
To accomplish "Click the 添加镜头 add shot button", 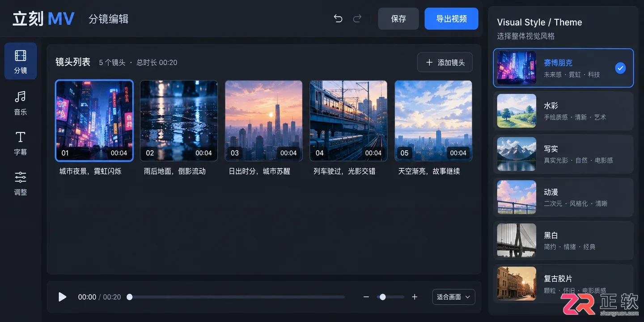I will click(445, 63).
